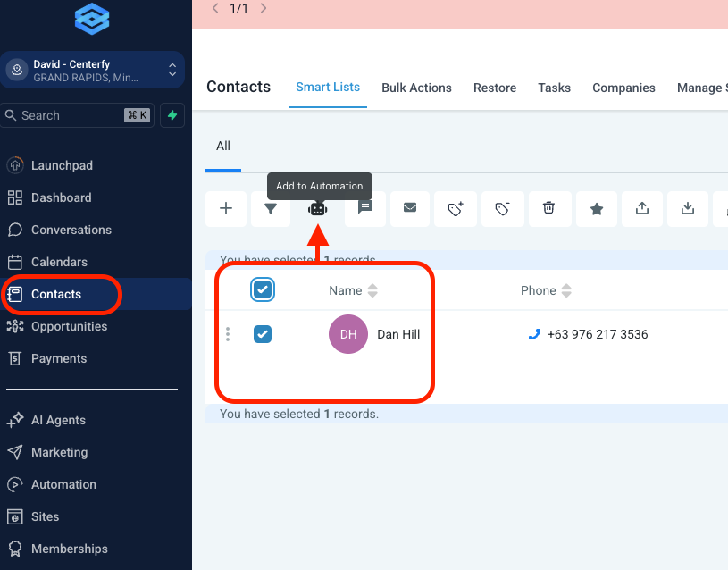The width and height of the screenshot is (728, 570).
Task: Uncheck the checkbox next to Dan Hill
Action: (263, 334)
